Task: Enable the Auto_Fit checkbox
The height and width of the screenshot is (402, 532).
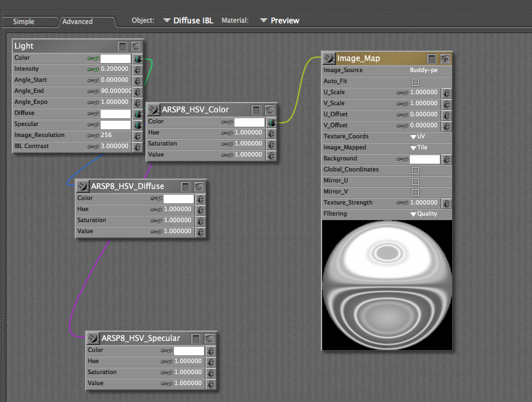Action: pyautogui.click(x=416, y=82)
